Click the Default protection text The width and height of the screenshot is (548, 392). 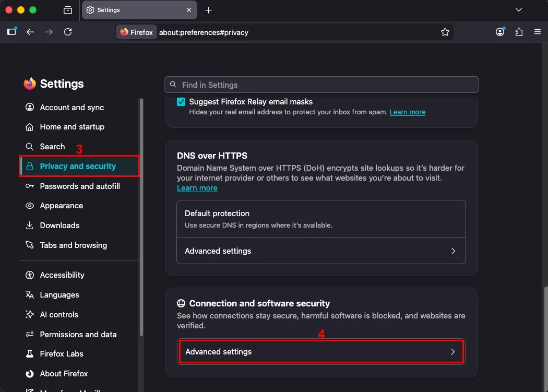(217, 213)
